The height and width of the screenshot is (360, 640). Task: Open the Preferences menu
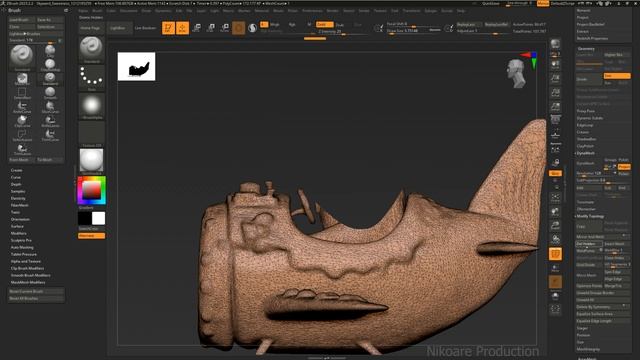(x=312, y=11)
